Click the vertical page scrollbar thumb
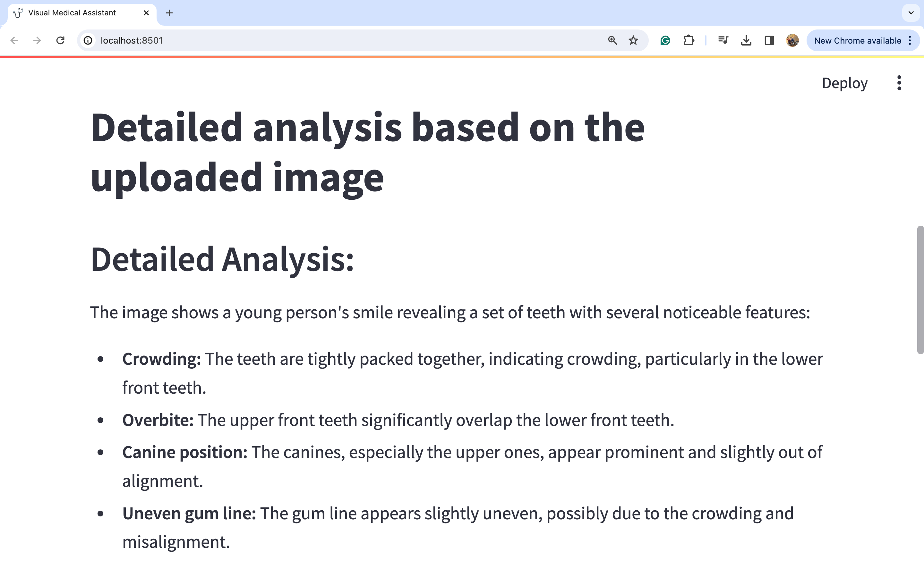The height and width of the screenshot is (577, 924). (x=920, y=290)
